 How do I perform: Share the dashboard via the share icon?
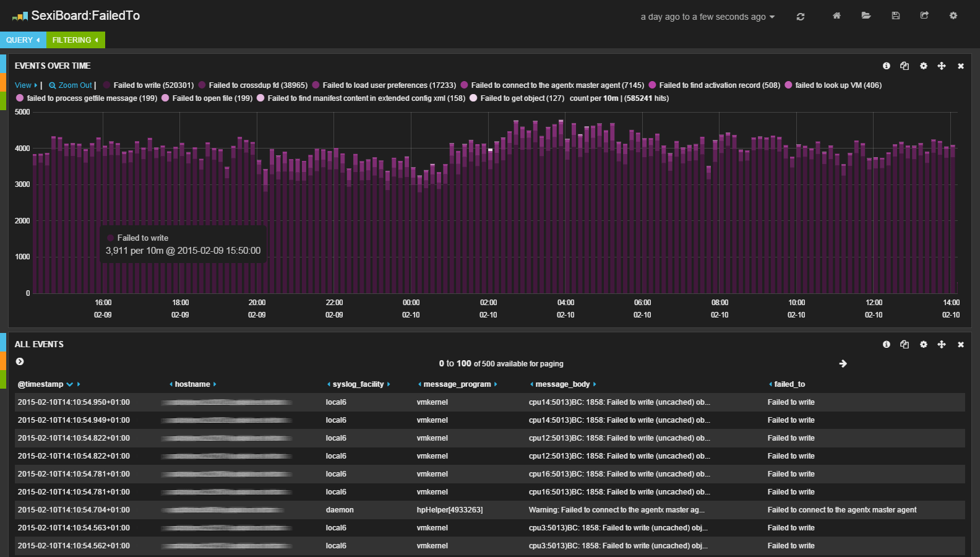(x=924, y=15)
